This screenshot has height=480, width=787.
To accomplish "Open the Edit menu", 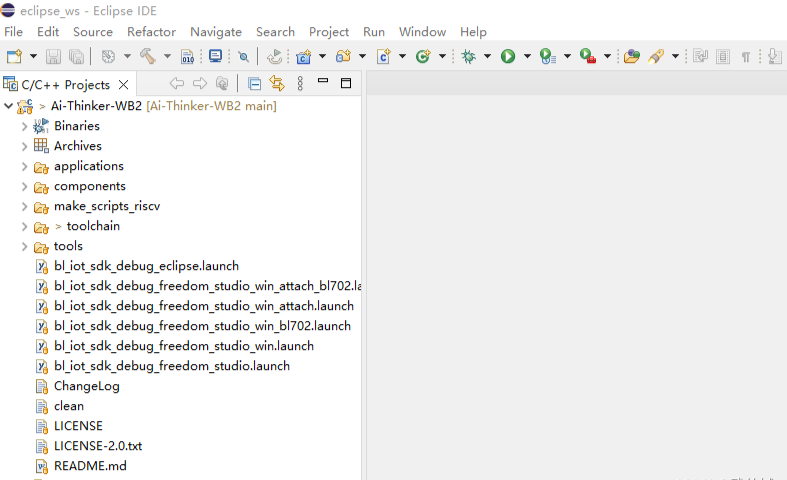I will tap(48, 32).
